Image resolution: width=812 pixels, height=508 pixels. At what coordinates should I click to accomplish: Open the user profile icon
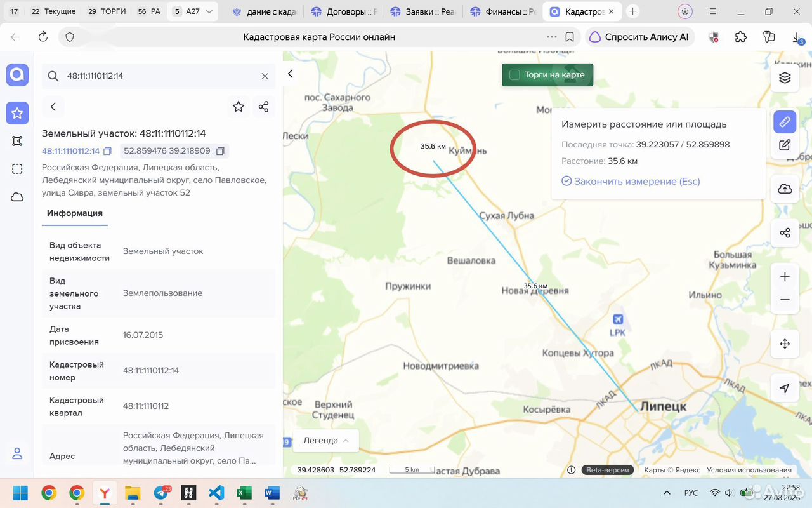[x=17, y=453]
